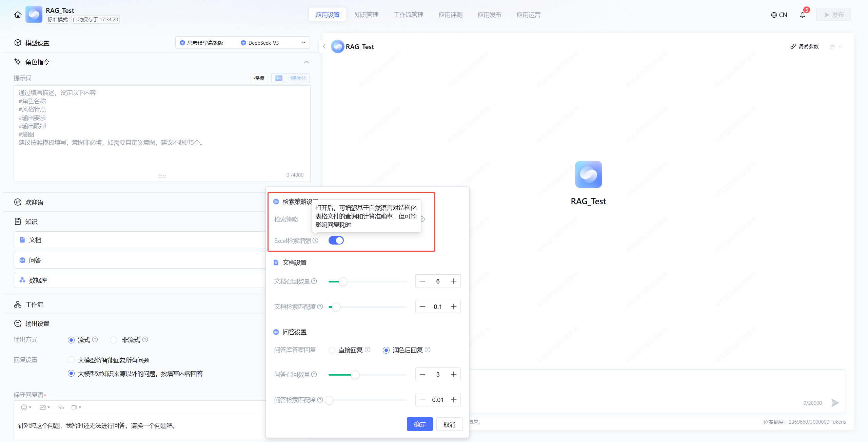This screenshot has width=868, height=442.
Task: Click the 文档召回数量 slider handle
Action: [x=343, y=281]
